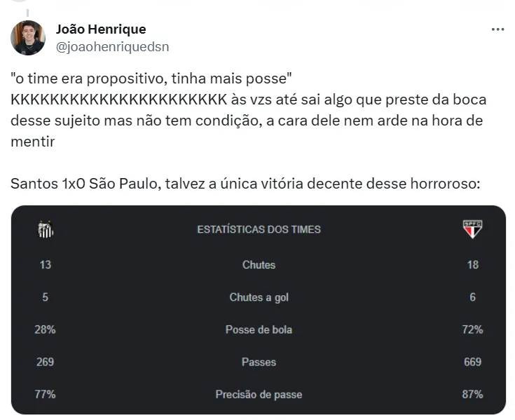Click the Passes stat label
This screenshot has width=515, height=420.
[x=259, y=362]
